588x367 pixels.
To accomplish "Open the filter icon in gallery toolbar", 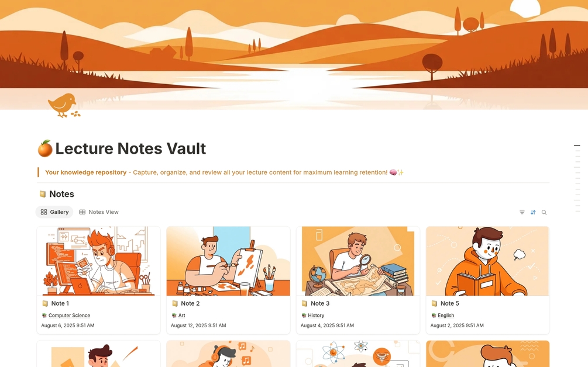I will (522, 212).
